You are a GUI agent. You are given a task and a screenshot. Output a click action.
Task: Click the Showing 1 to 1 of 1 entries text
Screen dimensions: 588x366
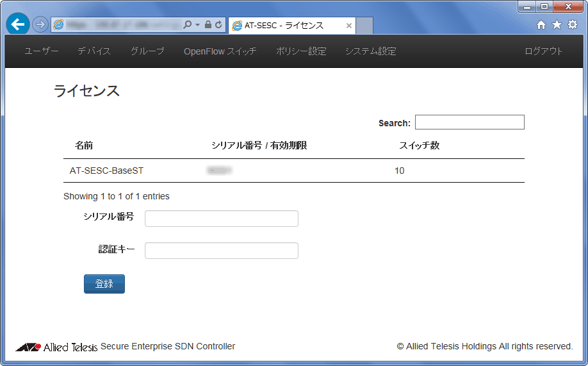coord(116,196)
